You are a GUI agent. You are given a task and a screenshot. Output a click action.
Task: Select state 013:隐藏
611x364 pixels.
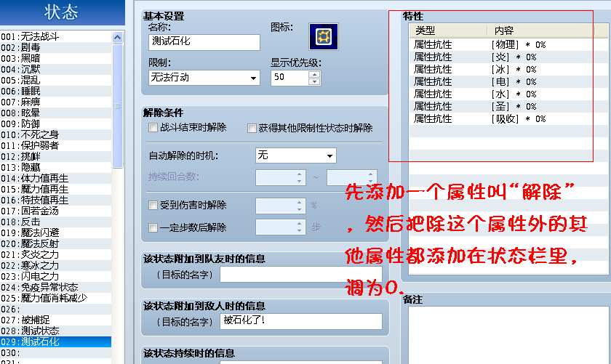point(56,167)
